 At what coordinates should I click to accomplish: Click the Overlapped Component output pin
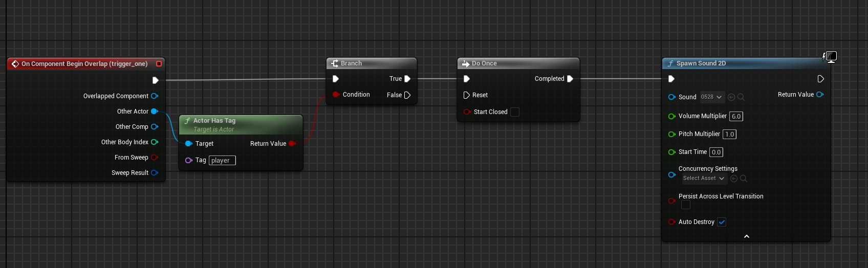coord(155,96)
